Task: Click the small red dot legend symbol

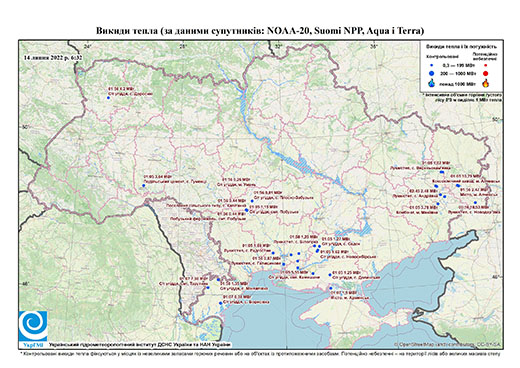Action: 486,65
